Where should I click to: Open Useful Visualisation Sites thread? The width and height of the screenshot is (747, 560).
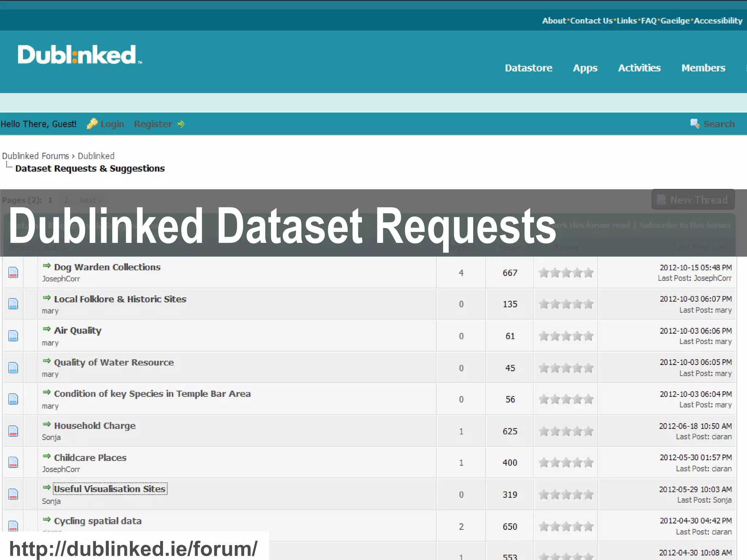tap(110, 489)
